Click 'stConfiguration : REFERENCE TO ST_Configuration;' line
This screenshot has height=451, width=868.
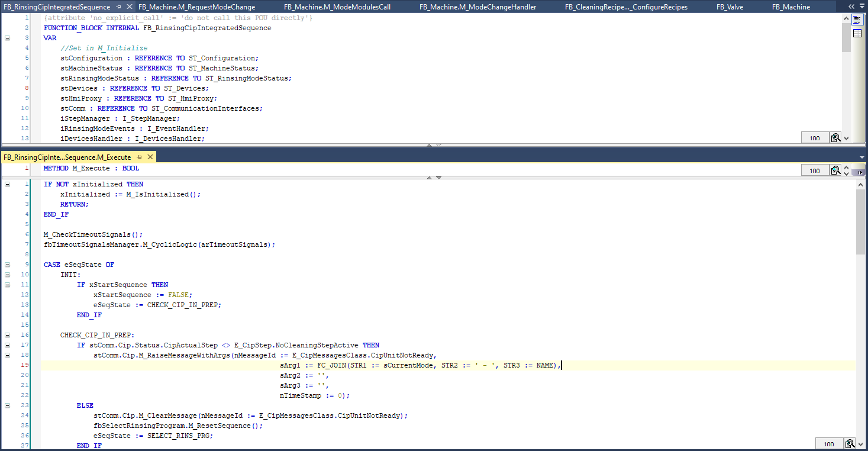[160, 58]
